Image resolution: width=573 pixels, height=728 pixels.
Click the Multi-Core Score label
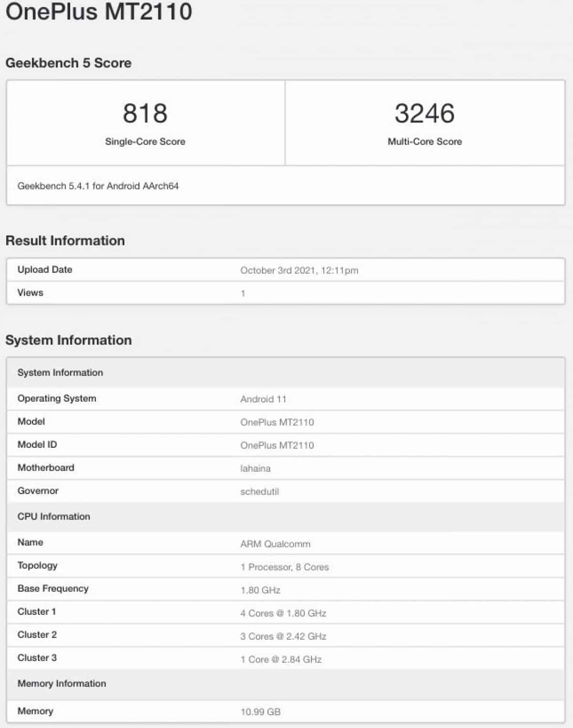pos(424,142)
